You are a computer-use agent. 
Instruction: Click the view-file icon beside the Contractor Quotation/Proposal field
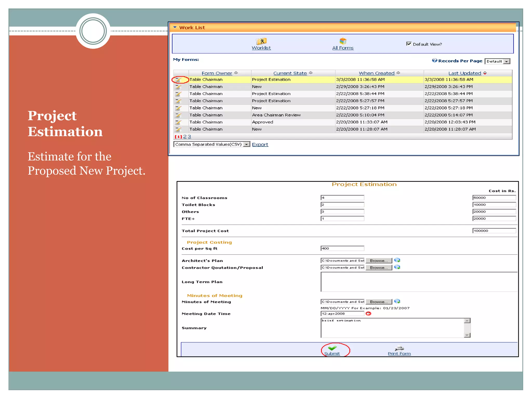(x=397, y=267)
